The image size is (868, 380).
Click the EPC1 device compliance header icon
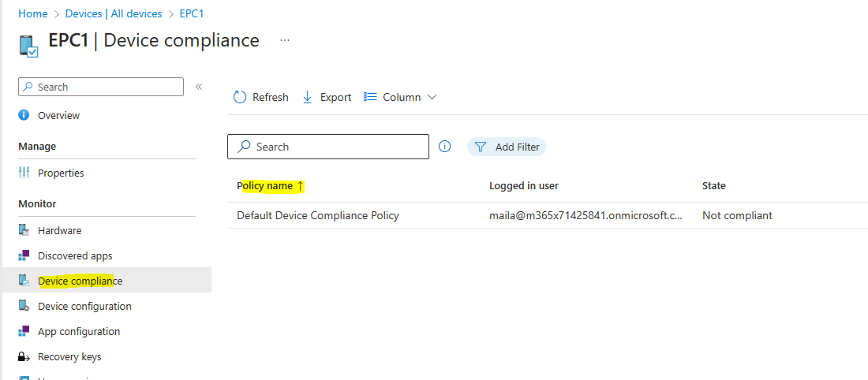(x=28, y=46)
